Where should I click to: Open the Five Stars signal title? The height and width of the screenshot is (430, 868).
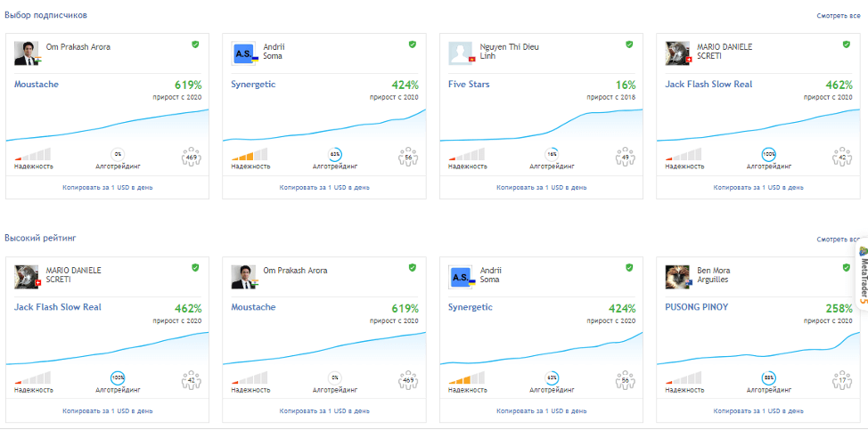[x=469, y=85]
